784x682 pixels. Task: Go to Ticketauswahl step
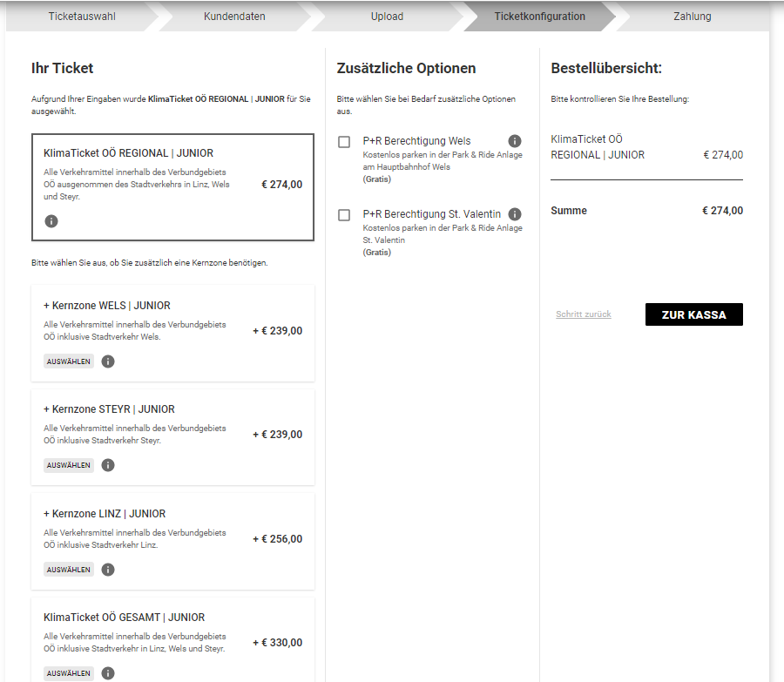(82, 17)
